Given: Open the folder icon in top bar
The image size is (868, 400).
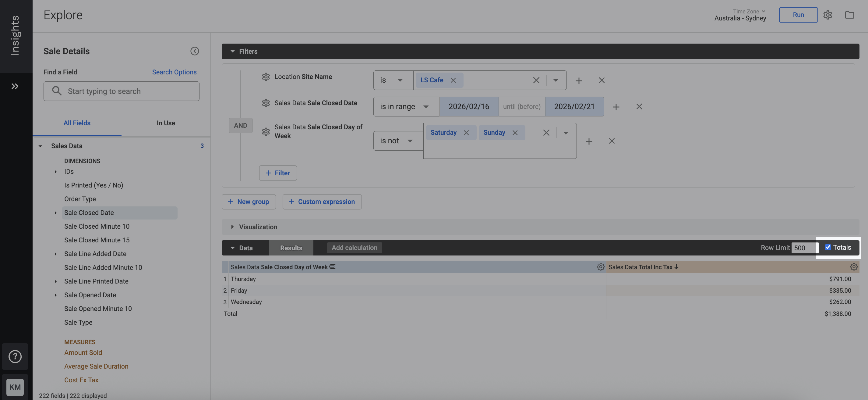Looking at the screenshot, I should (849, 15).
